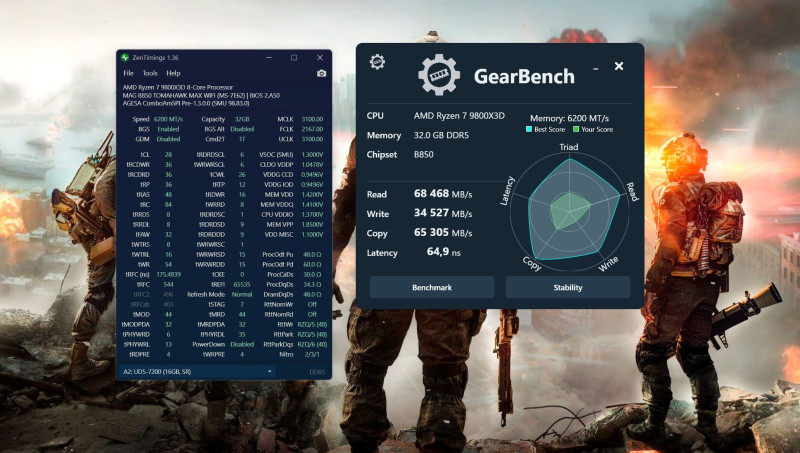Viewport: 800px width, 453px height.
Task: Close the ZenTimings window
Action: click(x=320, y=58)
